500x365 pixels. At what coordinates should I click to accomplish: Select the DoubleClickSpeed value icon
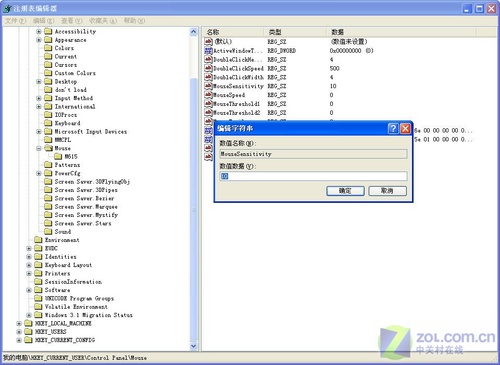[x=208, y=68]
